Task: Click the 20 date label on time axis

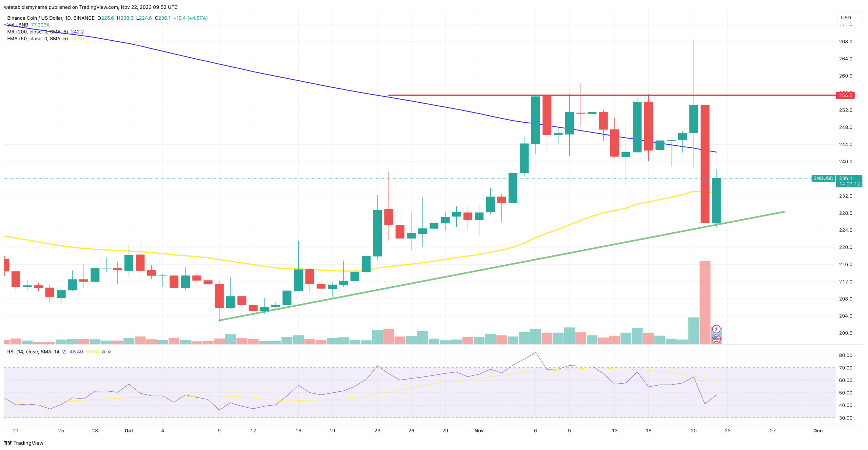Action: [694, 430]
